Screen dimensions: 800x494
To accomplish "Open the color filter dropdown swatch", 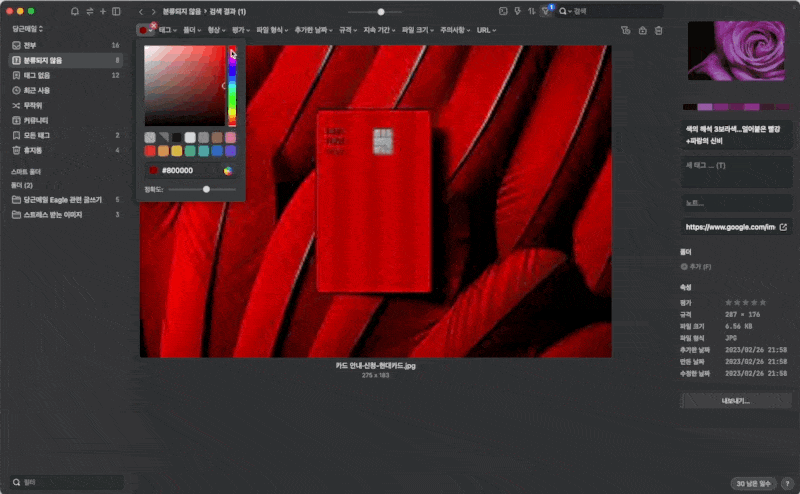I will pos(145,31).
